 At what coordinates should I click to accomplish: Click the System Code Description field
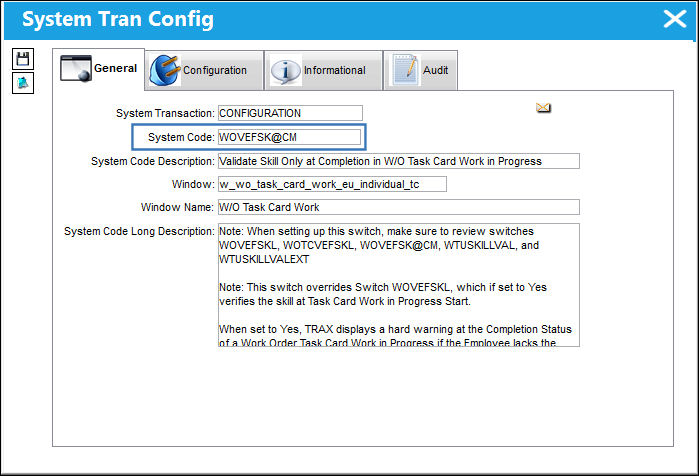point(399,161)
